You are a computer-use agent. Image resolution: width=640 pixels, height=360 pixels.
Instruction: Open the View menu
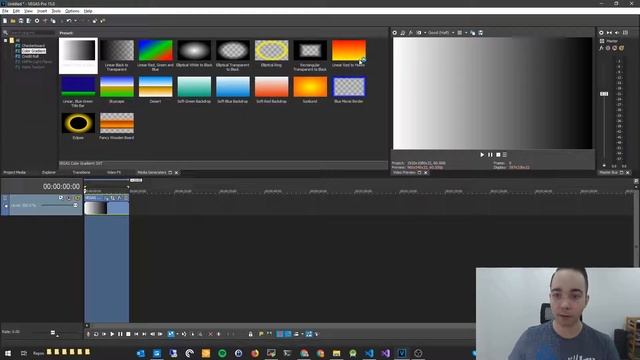[x=29, y=11]
